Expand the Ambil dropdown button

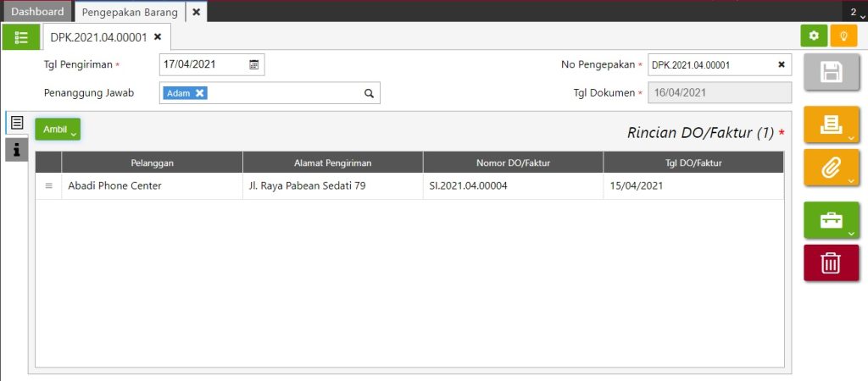click(x=58, y=130)
